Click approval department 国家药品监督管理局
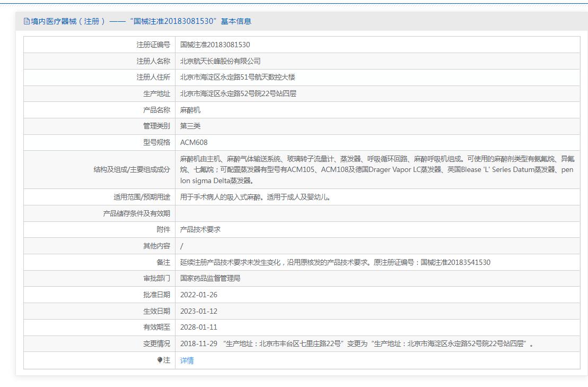The image size is (588, 387). click(210, 278)
